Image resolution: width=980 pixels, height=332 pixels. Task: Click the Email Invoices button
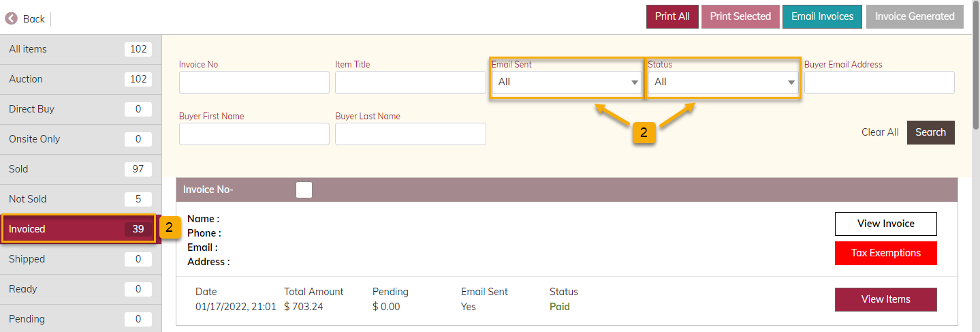coord(822,16)
